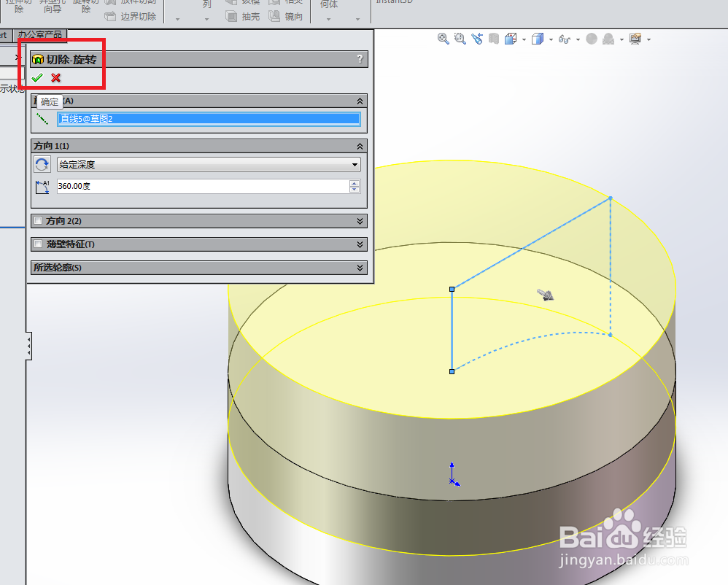Expand the 所选轮廓(S) section
Viewport: 728px width, 585px height.
click(x=360, y=268)
